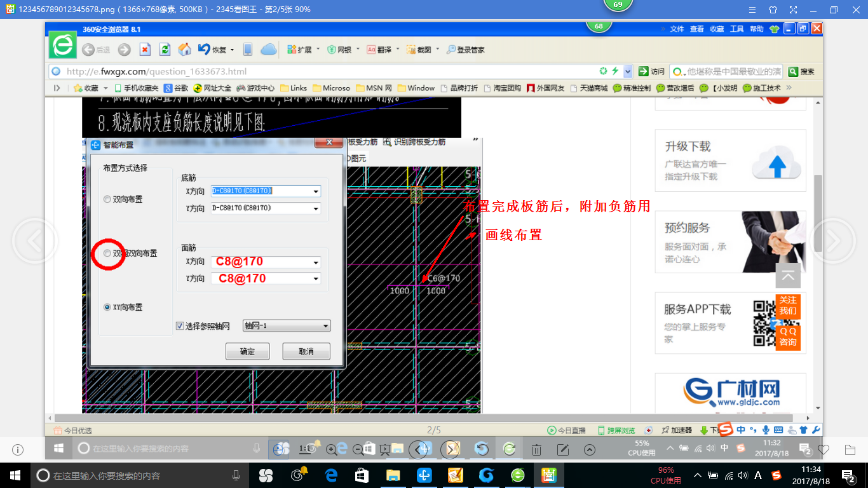Click the large left arrow for previous picture

tap(34, 241)
